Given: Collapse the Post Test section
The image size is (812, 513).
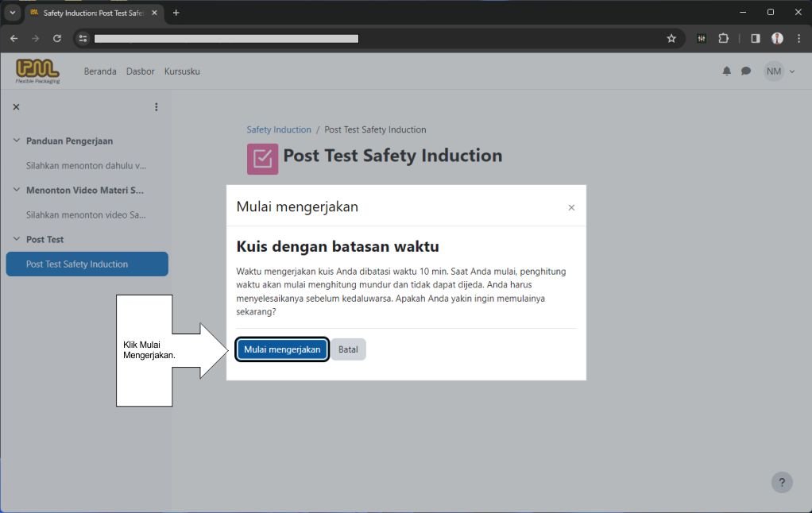Looking at the screenshot, I should tap(16, 239).
